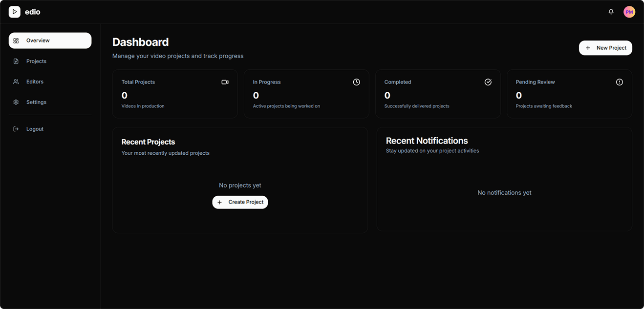Click the info icon on Pending Review card
This screenshot has height=309, width=644.
[x=620, y=82]
